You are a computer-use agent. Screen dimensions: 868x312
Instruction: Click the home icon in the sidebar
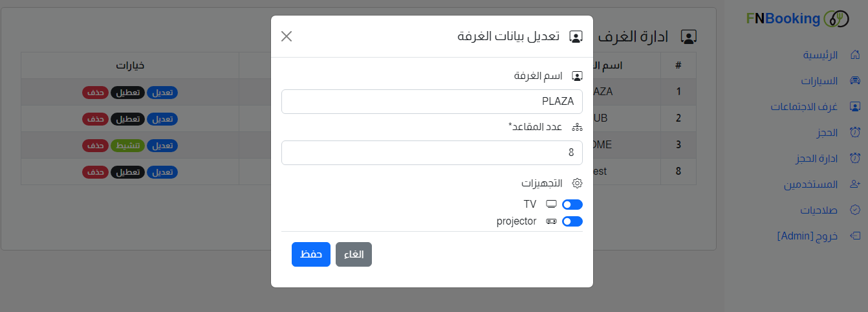click(855, 55)
